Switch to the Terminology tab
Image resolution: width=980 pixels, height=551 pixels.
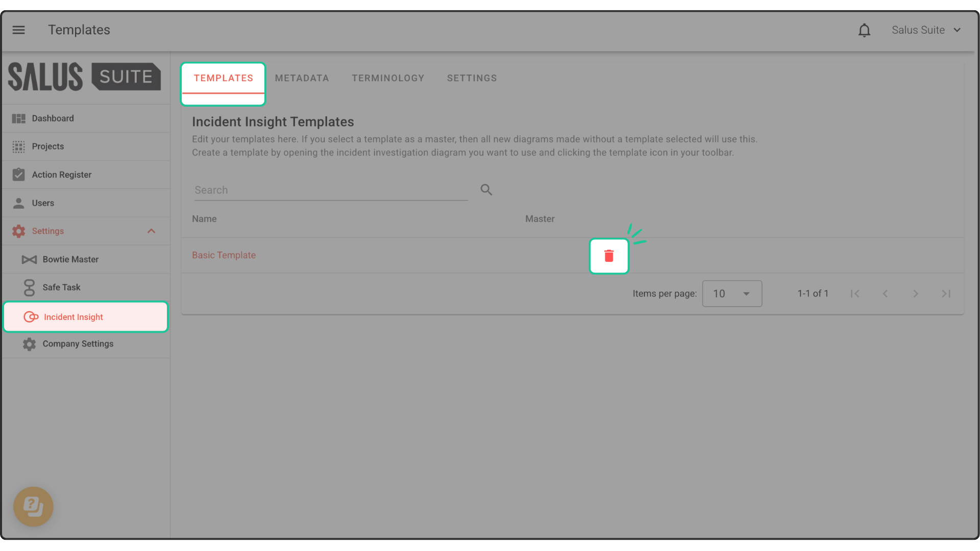(388, 78)
